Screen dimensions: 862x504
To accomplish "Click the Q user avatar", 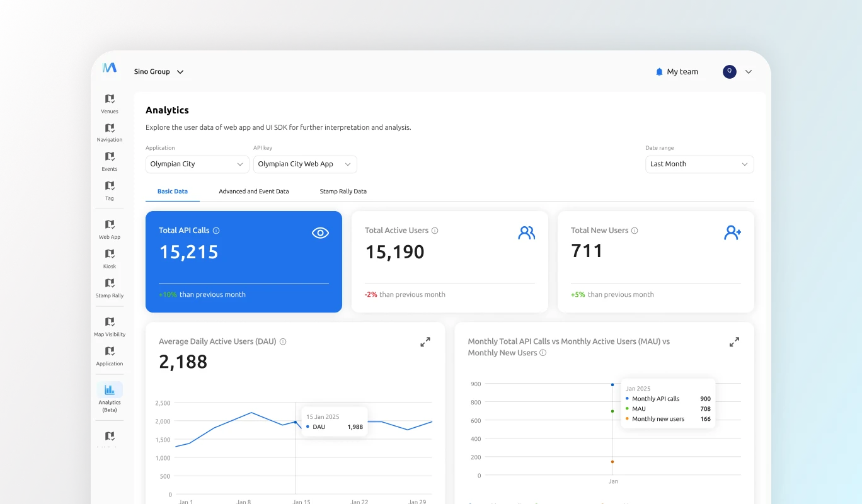I will tap(730, 71).
